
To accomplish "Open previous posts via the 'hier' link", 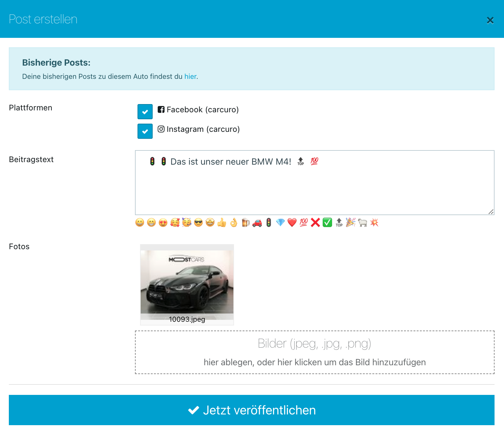I will (190, 76).
